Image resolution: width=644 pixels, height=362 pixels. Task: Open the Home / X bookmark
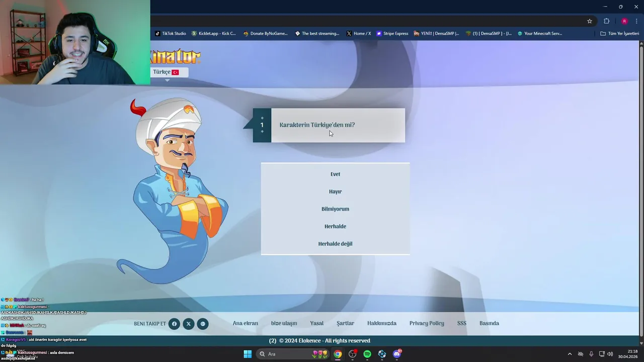[x=359, y=34]
